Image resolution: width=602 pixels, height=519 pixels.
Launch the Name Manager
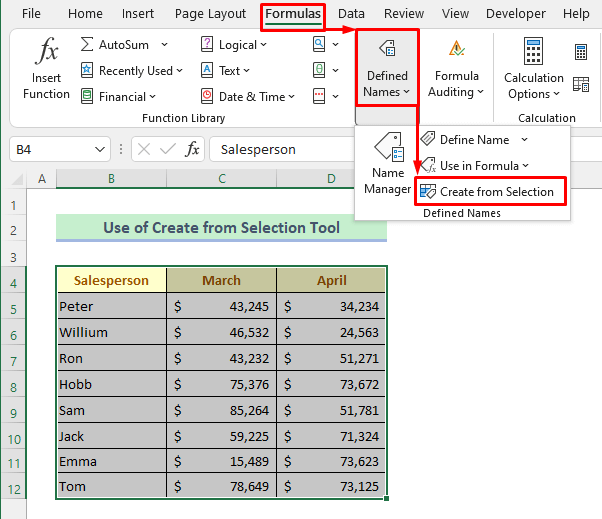(x=387, y=165)
